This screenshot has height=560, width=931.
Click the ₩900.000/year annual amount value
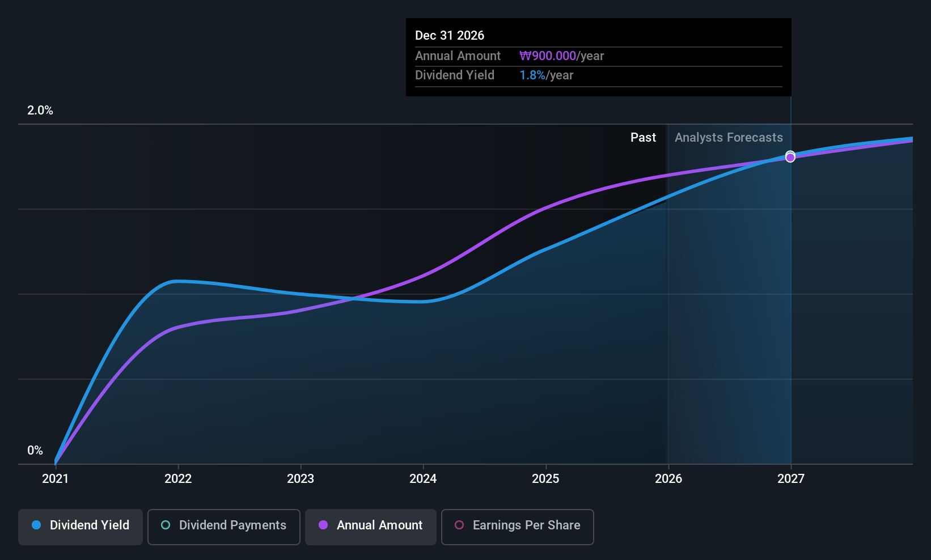tap(562, 56)
